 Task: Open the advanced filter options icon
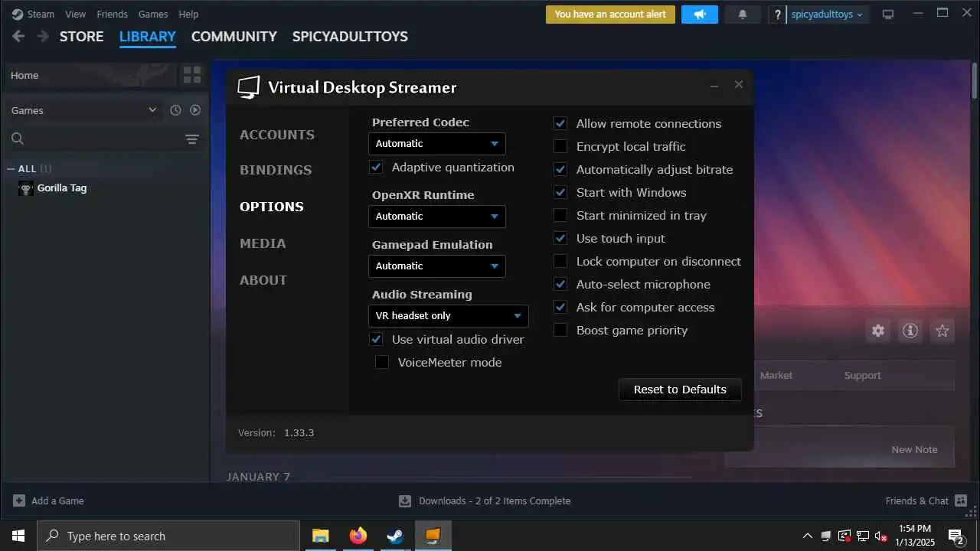[x=192, y=139]
